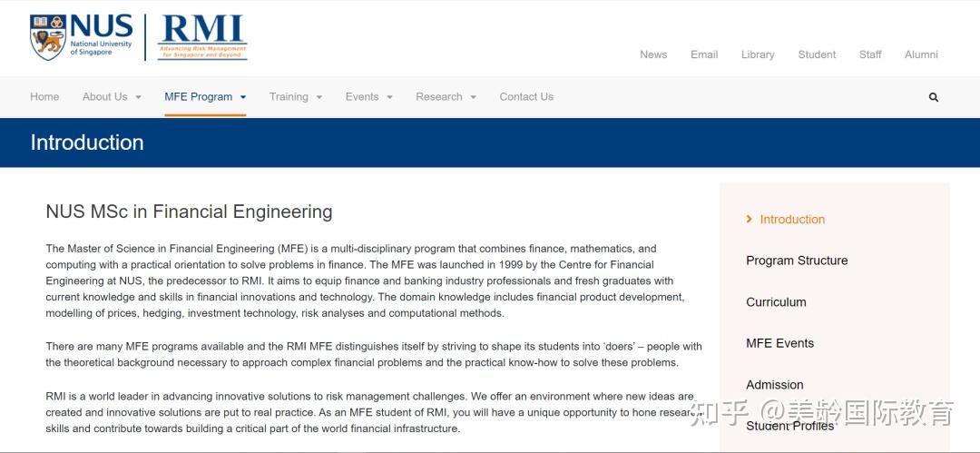Expand the MFE Program dropdown
The width and height of the screenshot is (980, 453).
(205, 97)
